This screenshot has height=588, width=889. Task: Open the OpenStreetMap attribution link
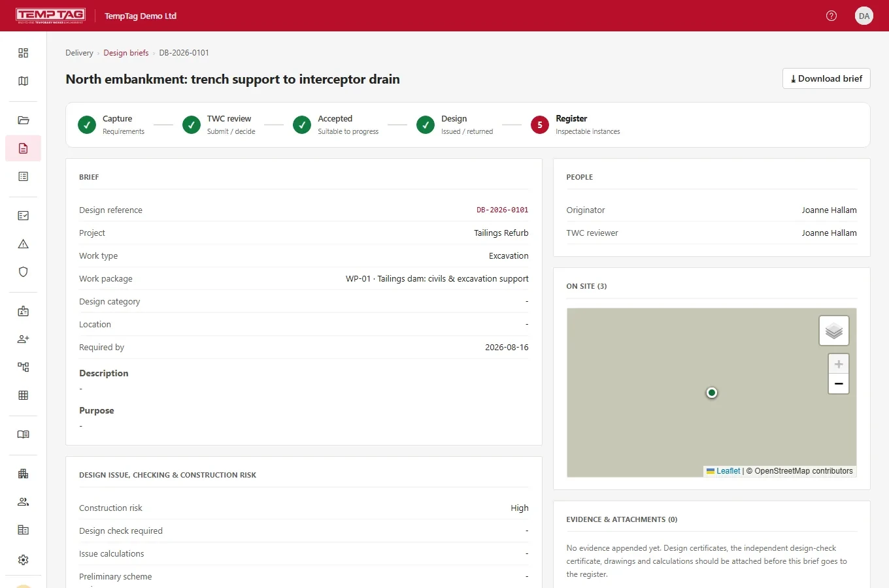(803, 471)
